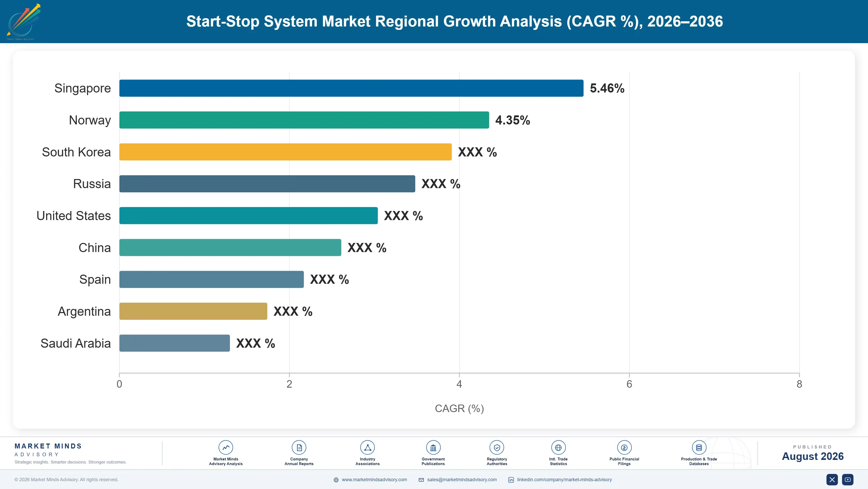This screenshot has width=868, height=489.
Task: Click the Spain bar in the chart
Action: click(x=212, y=279)
